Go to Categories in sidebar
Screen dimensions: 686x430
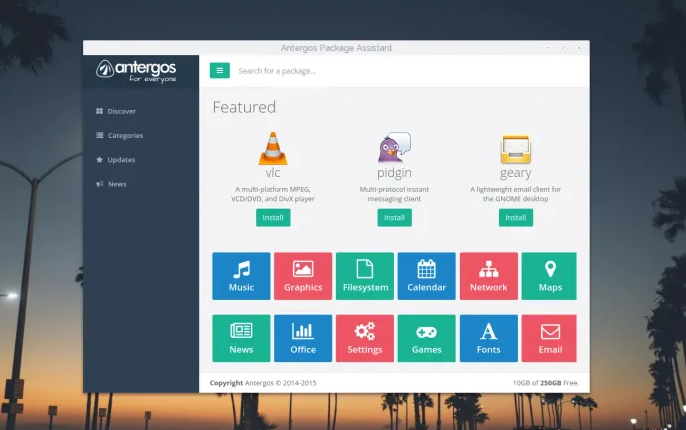point(119,136)
